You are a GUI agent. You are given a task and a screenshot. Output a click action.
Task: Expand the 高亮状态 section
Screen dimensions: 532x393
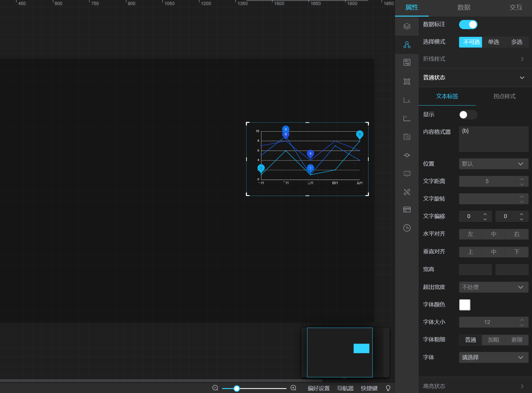tap(475, 386)
